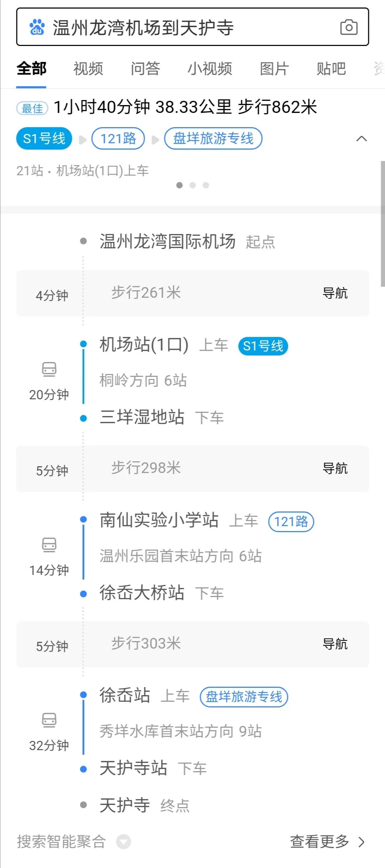Viewport: 385px width, 868px height.
Task: Click the Baidu paw logo
Action: [x=37, y=27]
